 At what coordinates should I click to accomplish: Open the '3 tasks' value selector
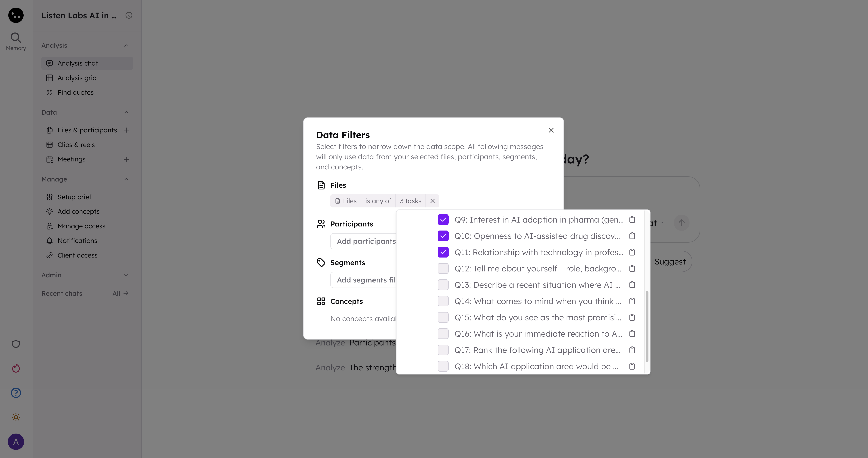(410, 201)
